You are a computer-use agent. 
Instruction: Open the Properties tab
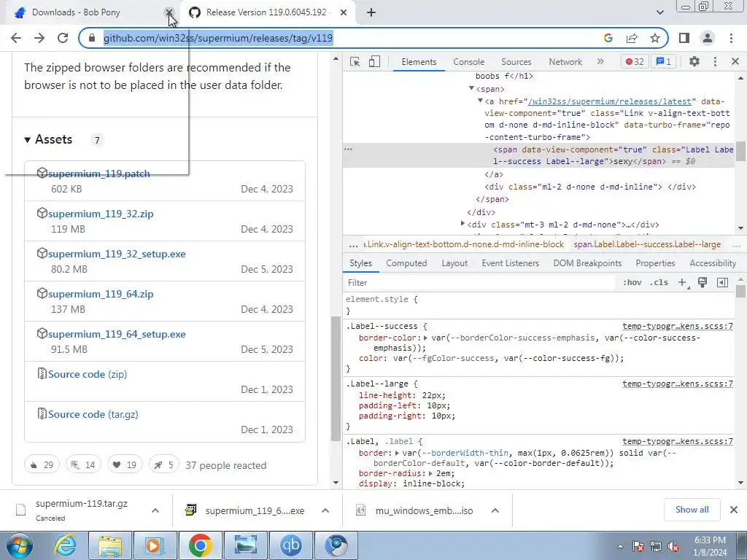[x=655, y=262]
